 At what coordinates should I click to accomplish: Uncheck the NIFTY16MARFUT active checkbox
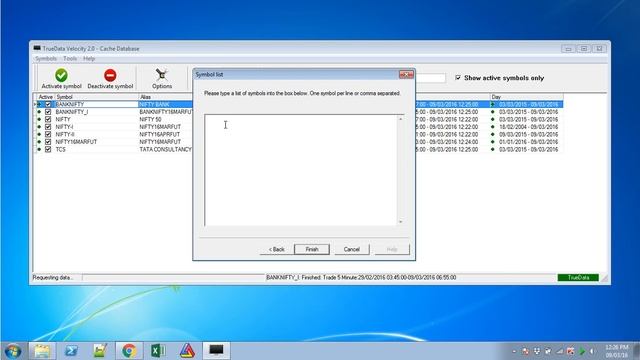pyautogui.click(x=48, y=142)
